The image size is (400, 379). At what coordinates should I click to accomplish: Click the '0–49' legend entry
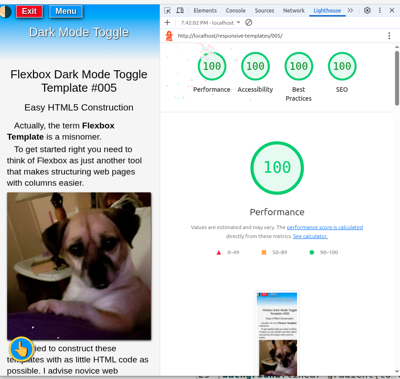tap(228, 252)
